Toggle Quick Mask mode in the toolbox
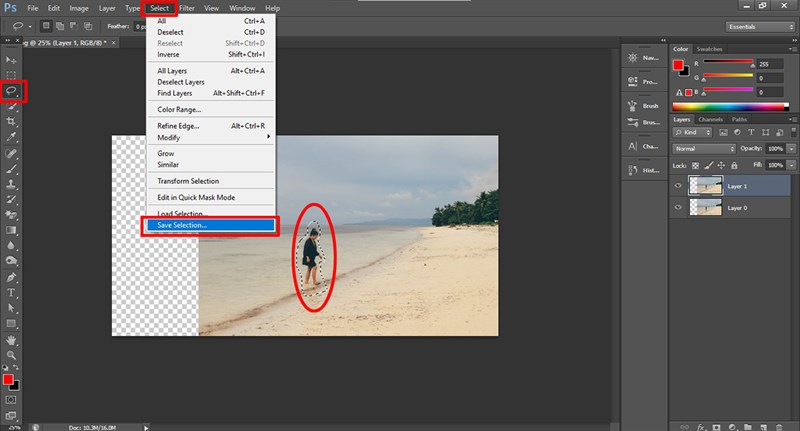Image resolution: width=800 pixels, height=431 pixels. pyautogui.click(x=11, y=400)
